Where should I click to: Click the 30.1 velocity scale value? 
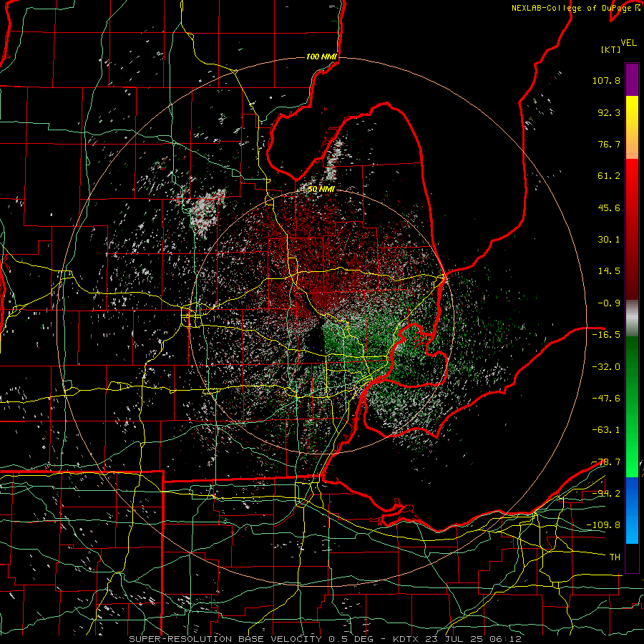(x=609, y=240)
